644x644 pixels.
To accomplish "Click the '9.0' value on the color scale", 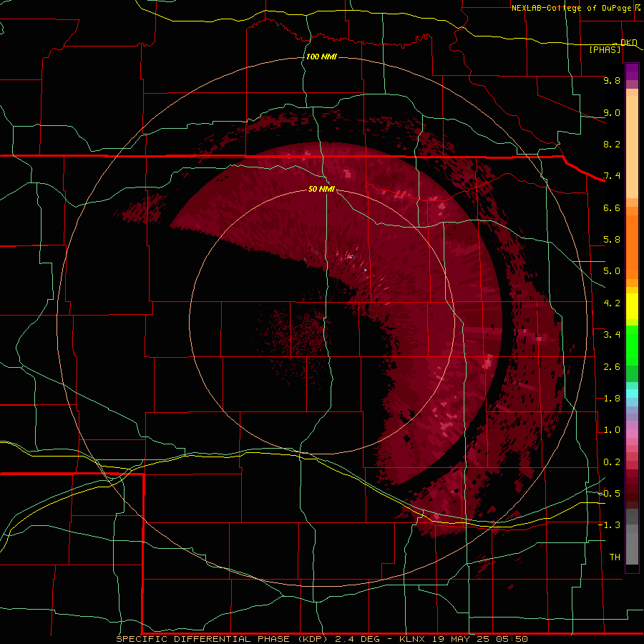I will click(612, 112).
